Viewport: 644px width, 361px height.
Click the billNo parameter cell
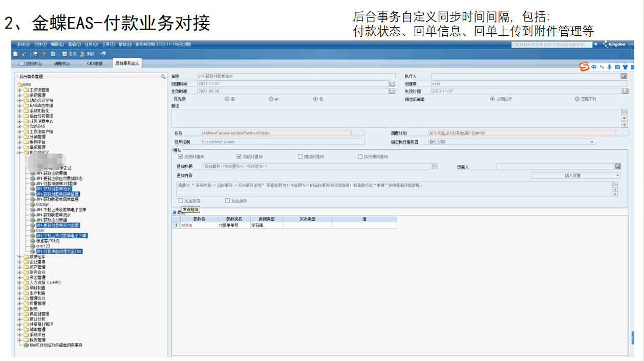coord(199,225)
